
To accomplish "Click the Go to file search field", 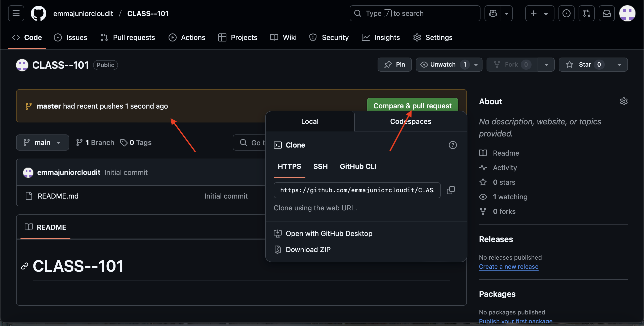I will point(249,143).
